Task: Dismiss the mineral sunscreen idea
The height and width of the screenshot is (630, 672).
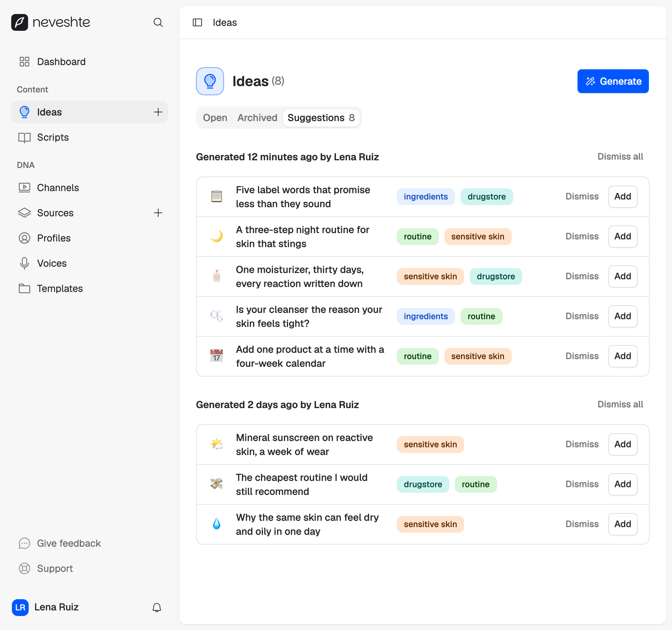Action: point(582,444)
